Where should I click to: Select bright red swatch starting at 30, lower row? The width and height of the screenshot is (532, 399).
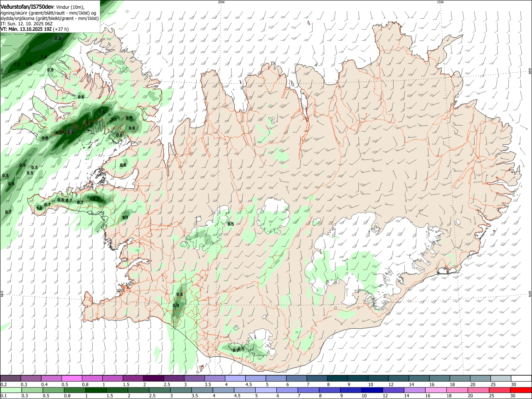[x=521, y=390]
